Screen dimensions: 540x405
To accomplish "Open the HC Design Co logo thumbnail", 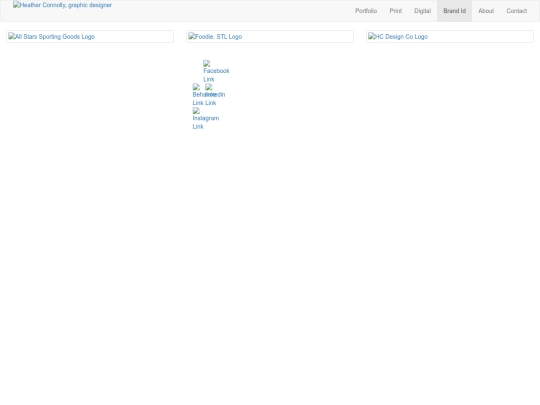I will coord(450,37).
